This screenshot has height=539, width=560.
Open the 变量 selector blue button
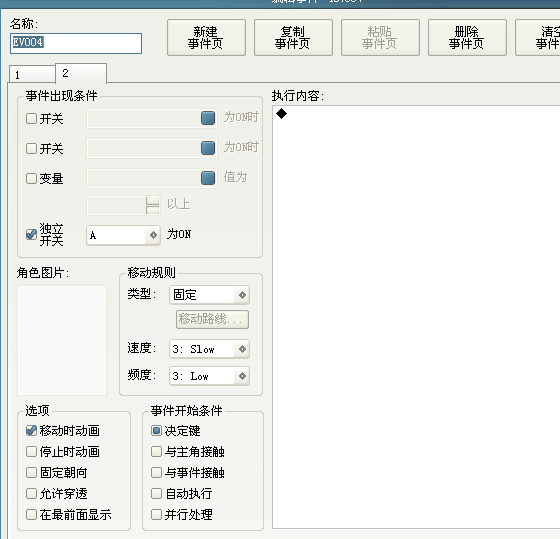(x=208, y=178)
